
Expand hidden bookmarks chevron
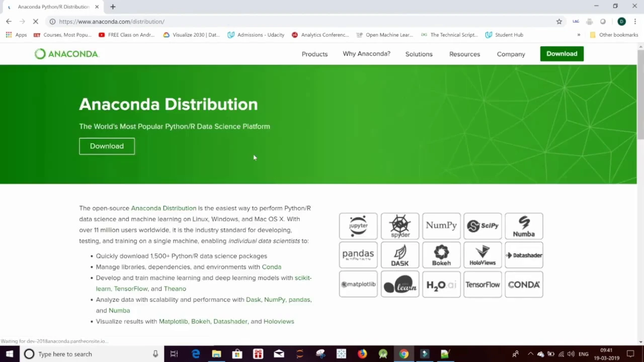[x=579, y=35]
